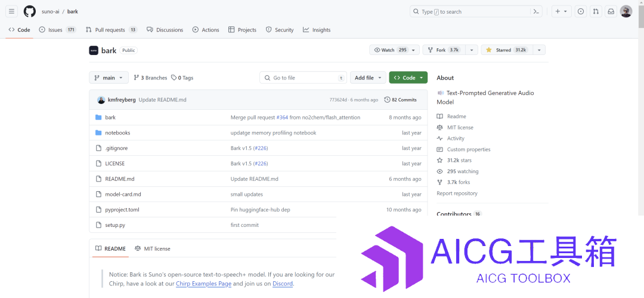Open the README.md file
Viewport: 644px width, 298px height.
120,179
